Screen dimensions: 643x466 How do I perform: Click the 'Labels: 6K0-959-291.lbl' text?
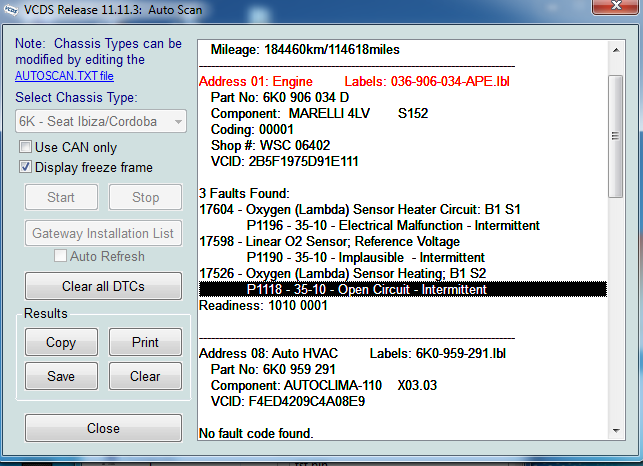click(x=438, y=353)
